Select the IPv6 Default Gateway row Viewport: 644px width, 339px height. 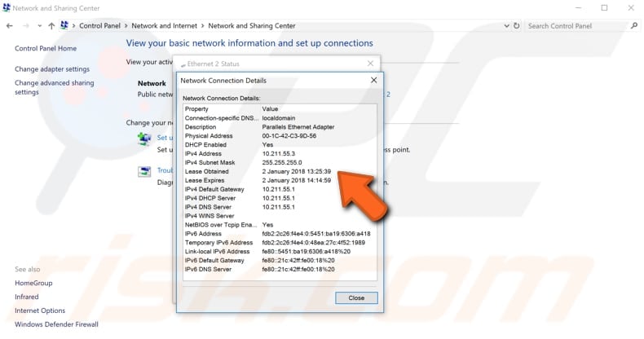(x=280, y=261)
